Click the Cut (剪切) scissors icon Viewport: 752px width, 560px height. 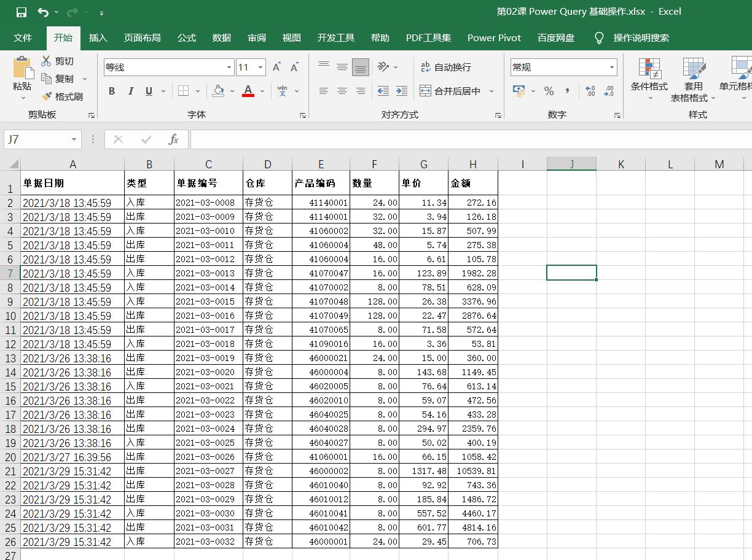pyautogui.click(x=47, y=61)
